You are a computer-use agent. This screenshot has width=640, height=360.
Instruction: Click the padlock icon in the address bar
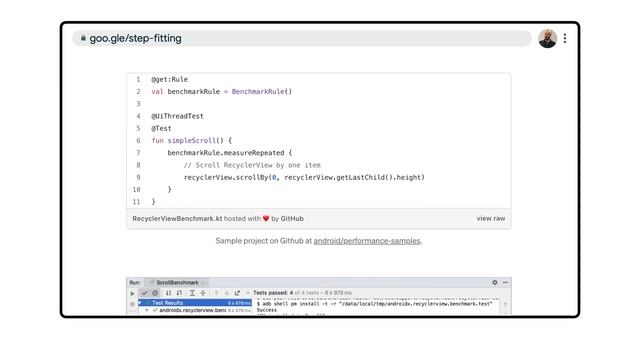tap(83, 38)
